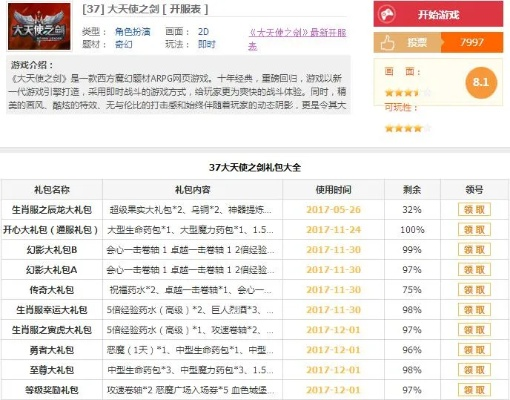
Task: Click the 攻速卷轴*2 恶魔广场入场券 contents cell
Action: (192, 390)
